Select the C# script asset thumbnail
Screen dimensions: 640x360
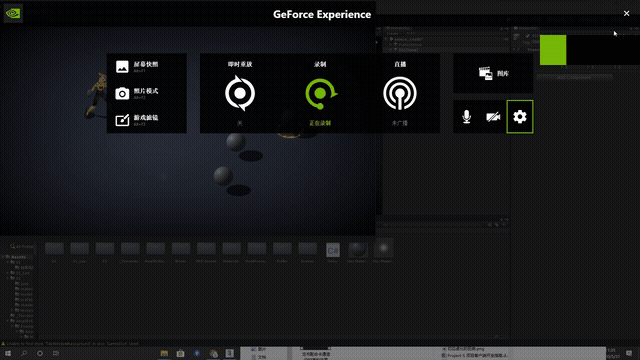[333, 250]
